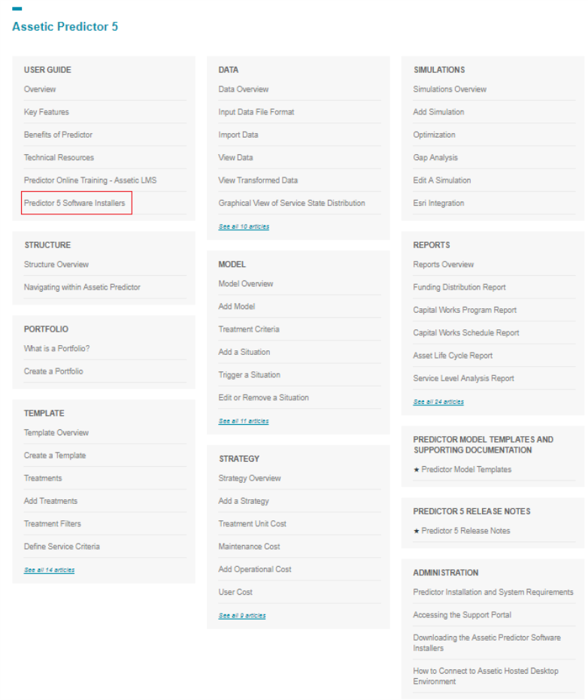Go to Create a Portfolio article
588x700 pixels.
click(x=53, y=371)
